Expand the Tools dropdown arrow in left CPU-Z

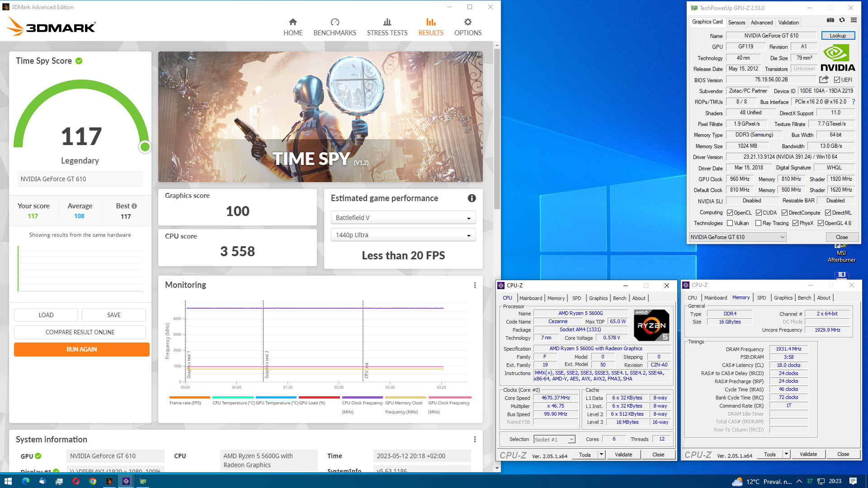tap(601, 455)
